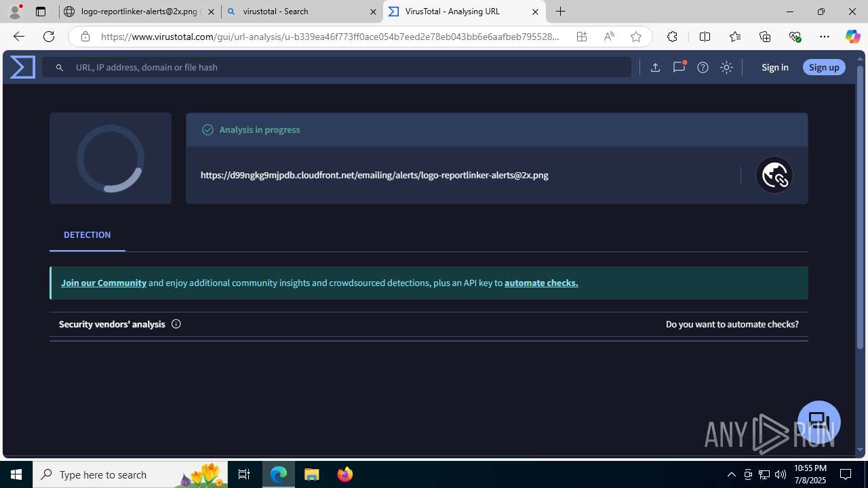Viewport: 868px width, 488px height.
Task: View site information lock icon
Action: point(85,37)
